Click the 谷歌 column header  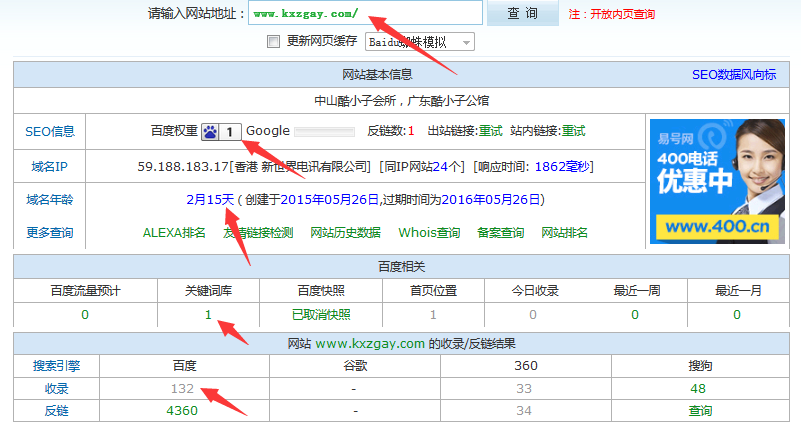tap(355, 366)
